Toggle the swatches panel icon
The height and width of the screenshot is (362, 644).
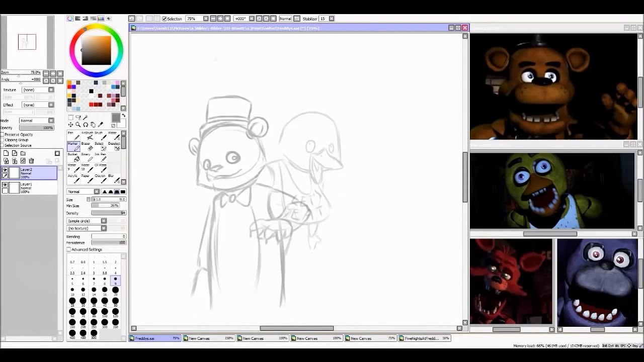(101, 19)
